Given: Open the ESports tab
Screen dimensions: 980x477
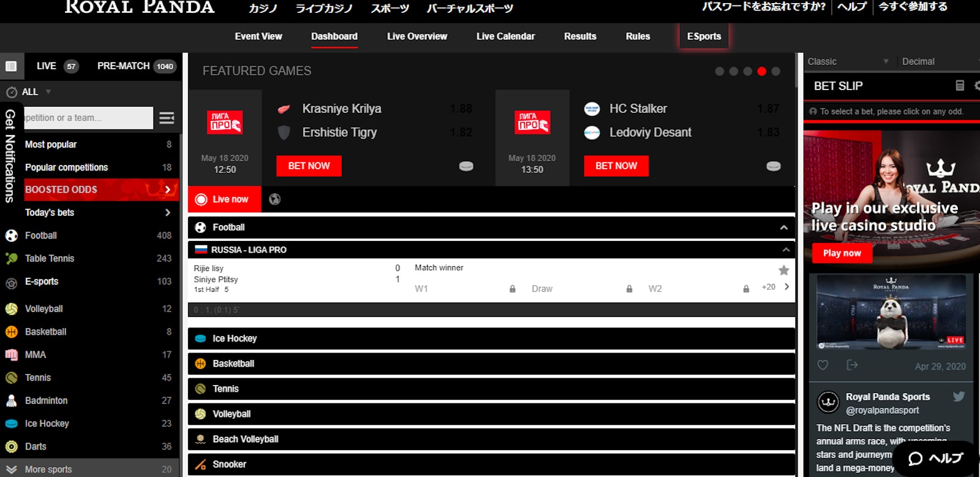Looking at the screenshot, I should pyautogui.click(x=704, y=36).
